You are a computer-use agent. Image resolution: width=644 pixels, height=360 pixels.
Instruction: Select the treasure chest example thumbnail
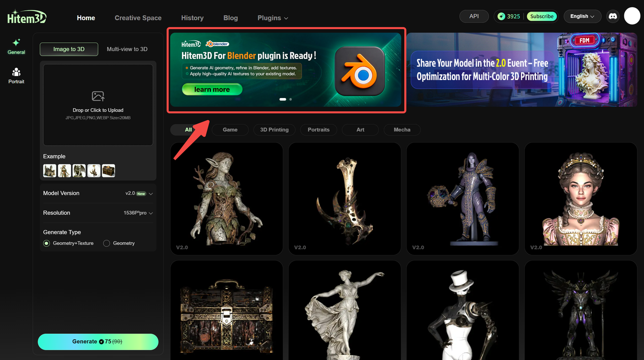pyautogui.click(x=108, y=171)
